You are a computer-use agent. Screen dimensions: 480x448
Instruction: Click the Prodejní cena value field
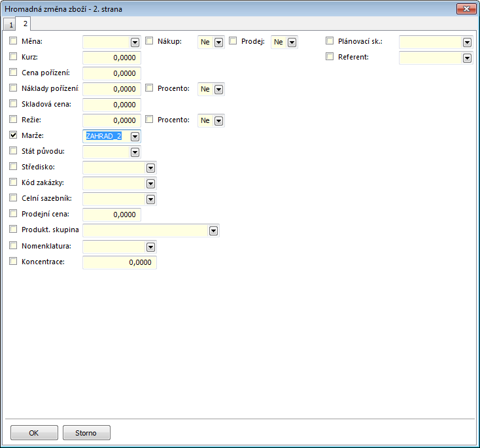coord(112,215)
